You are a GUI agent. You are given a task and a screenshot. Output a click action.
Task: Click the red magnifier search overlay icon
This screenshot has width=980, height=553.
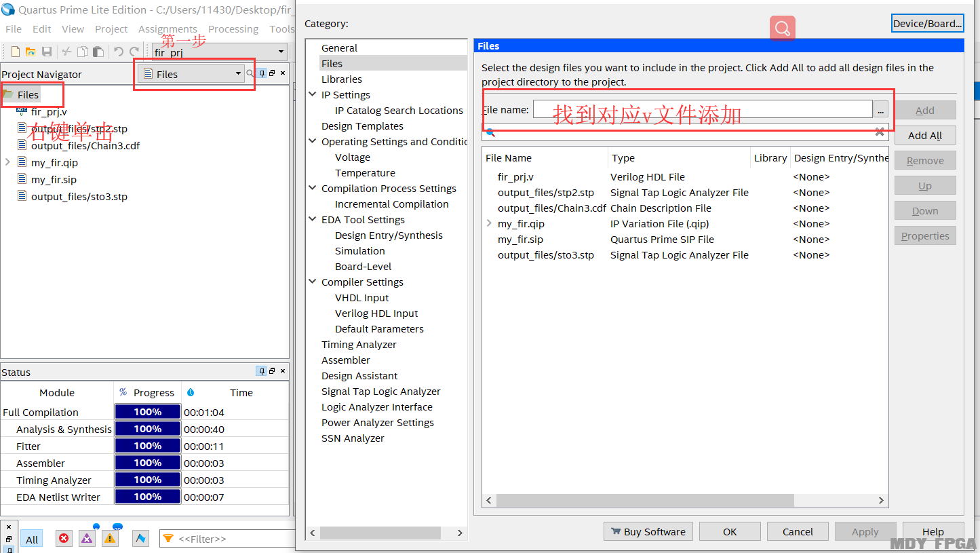pos(782,28)
